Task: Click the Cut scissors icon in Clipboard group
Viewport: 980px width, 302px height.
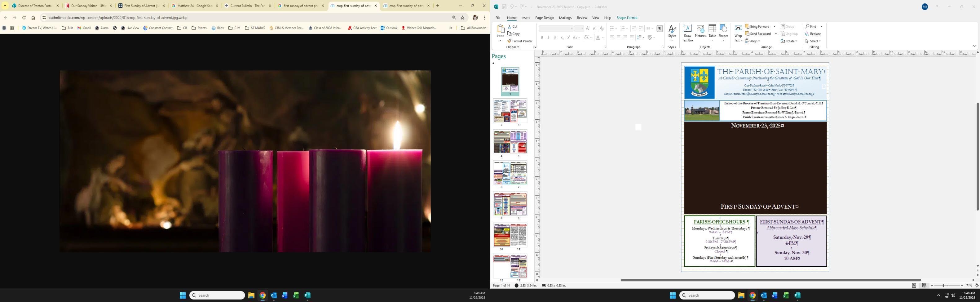Action: (510, 27)
